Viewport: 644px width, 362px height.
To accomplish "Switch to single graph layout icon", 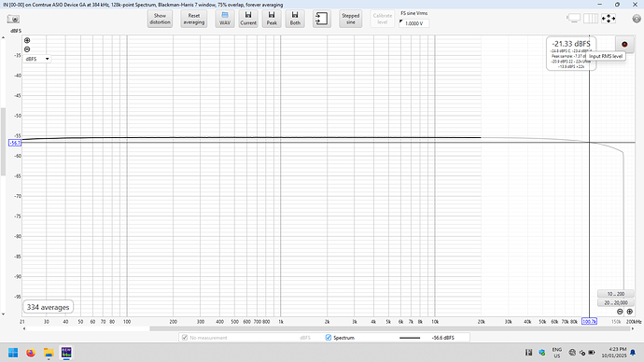I will 574,18.
